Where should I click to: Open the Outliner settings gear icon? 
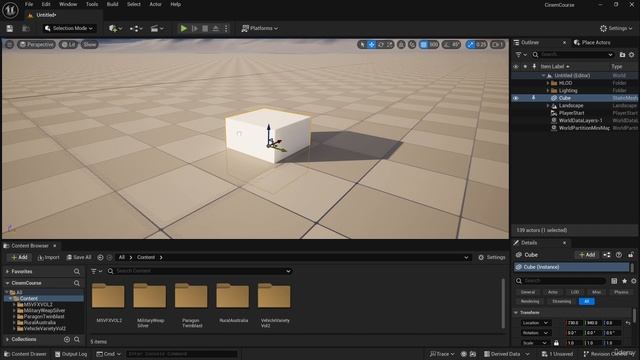pos(632,55)
